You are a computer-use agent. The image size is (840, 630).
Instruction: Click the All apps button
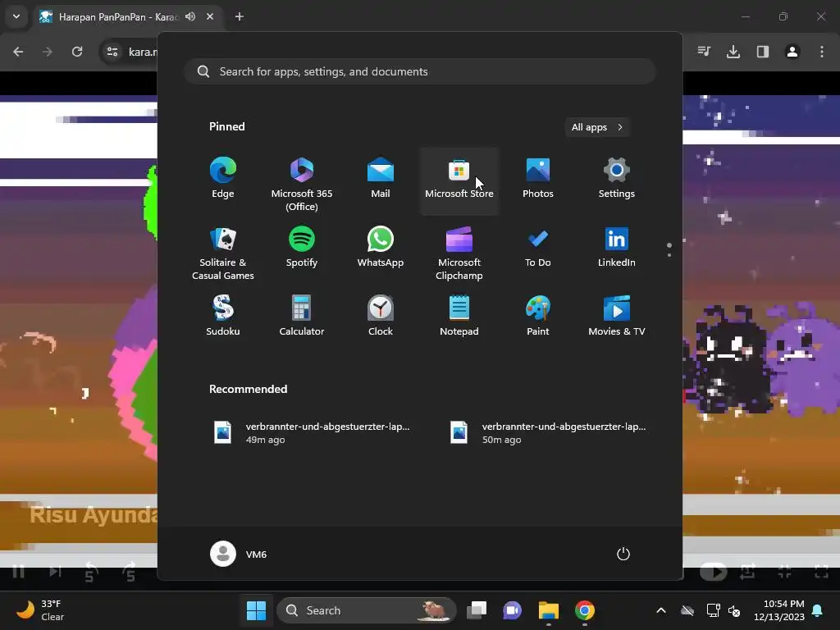[597, 127]
